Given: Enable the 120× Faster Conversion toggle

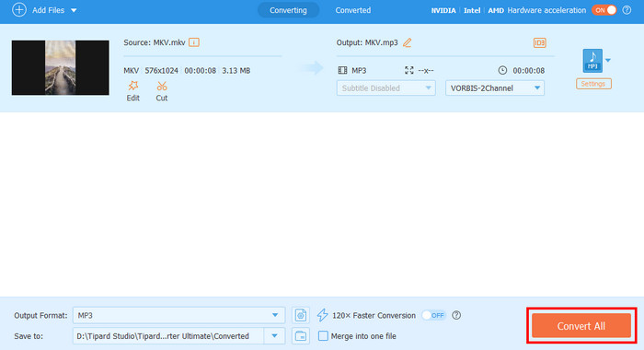Looking at the screenshot, I should 433,315.
